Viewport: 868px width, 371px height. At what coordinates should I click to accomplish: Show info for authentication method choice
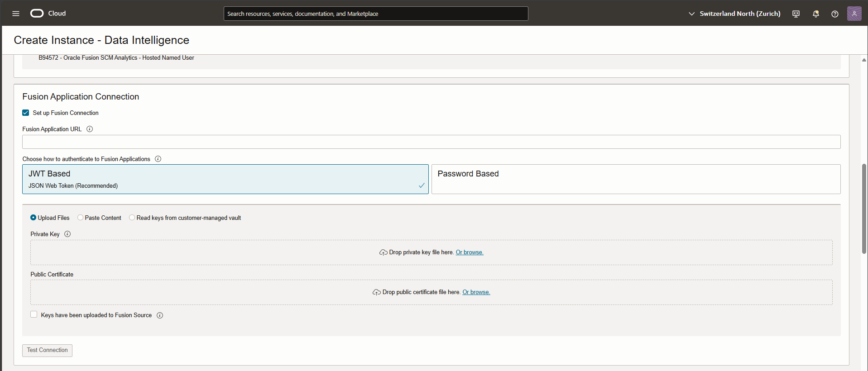point(158,159)
